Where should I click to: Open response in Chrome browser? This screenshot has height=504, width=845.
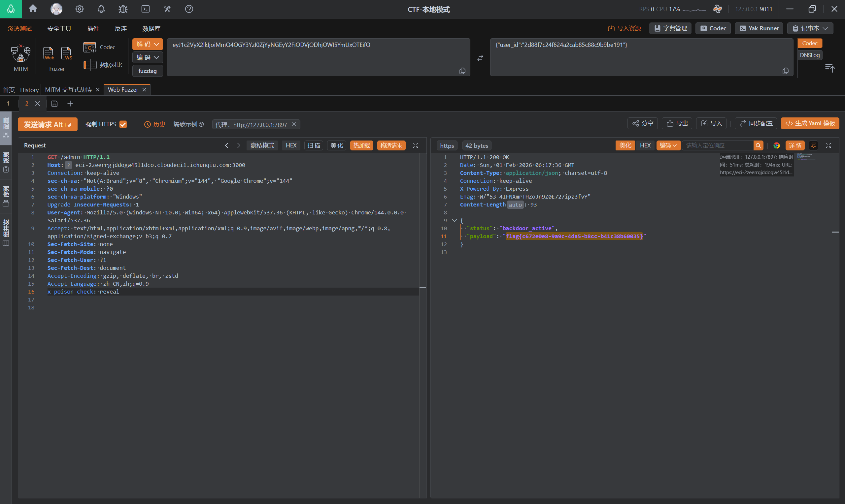tap(776, 145)
